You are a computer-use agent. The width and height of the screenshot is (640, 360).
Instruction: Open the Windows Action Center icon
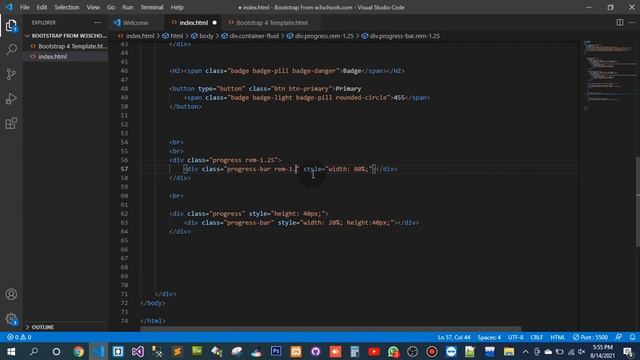(628, 351)
